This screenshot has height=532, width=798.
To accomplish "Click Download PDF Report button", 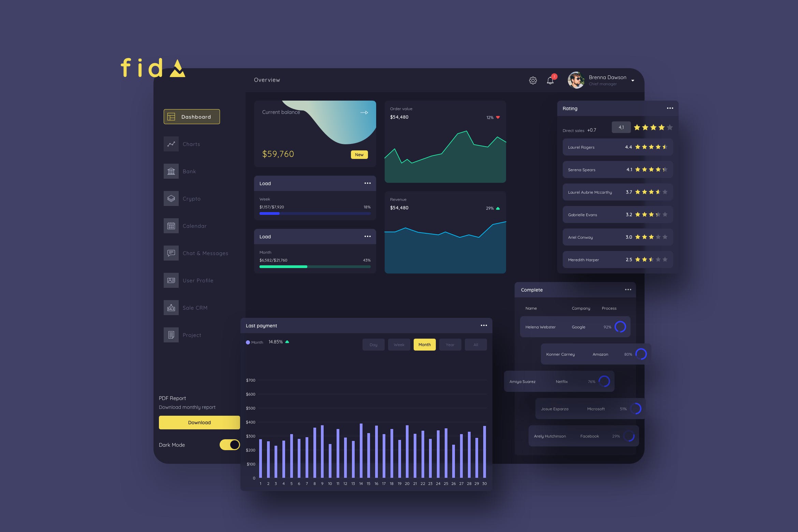I will point(199,423).
